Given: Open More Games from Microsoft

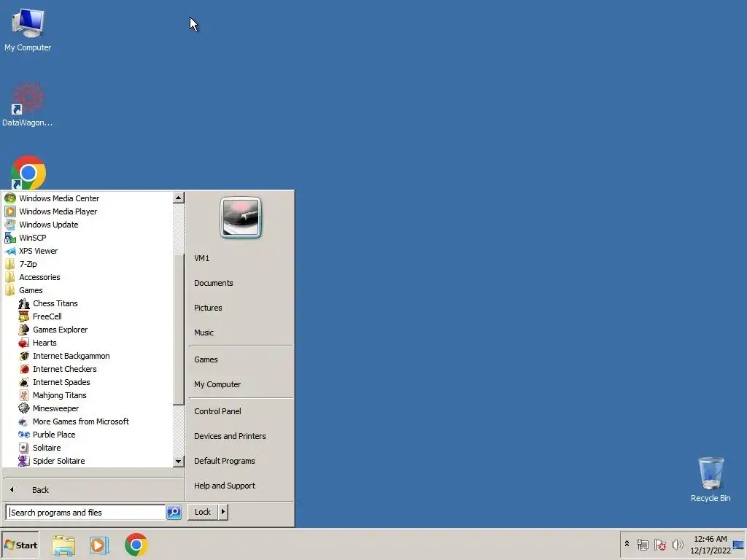Looking at the screenshot, I should coord(80,421).
